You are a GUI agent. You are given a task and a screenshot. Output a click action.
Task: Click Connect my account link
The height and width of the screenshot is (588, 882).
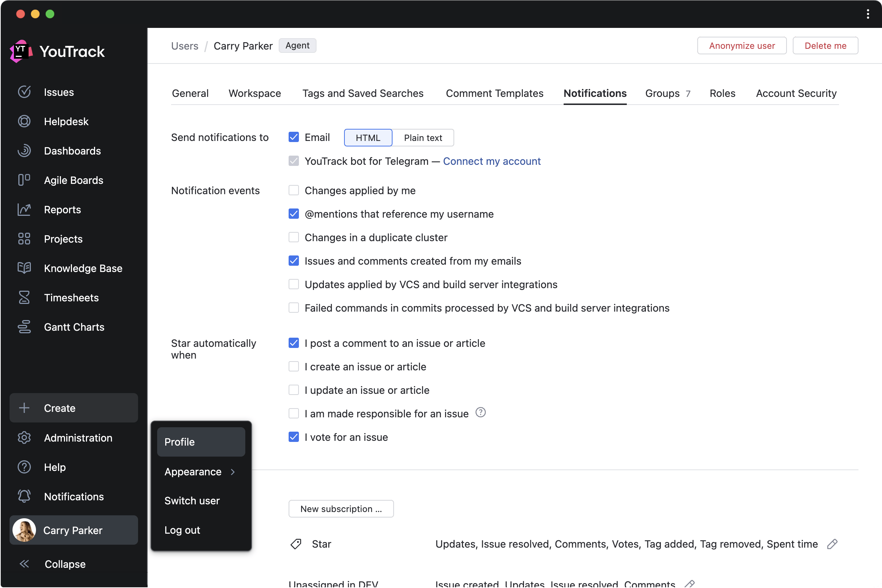coord(491,161)
